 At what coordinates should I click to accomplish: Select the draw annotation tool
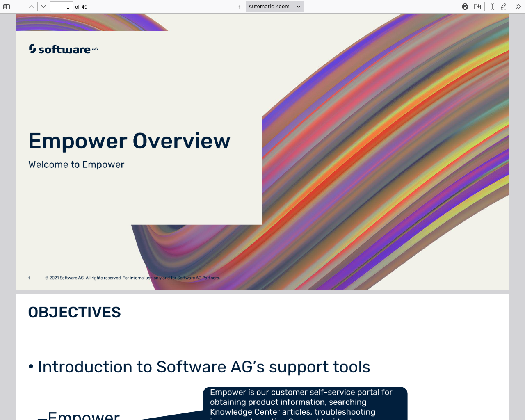(504, 7)
